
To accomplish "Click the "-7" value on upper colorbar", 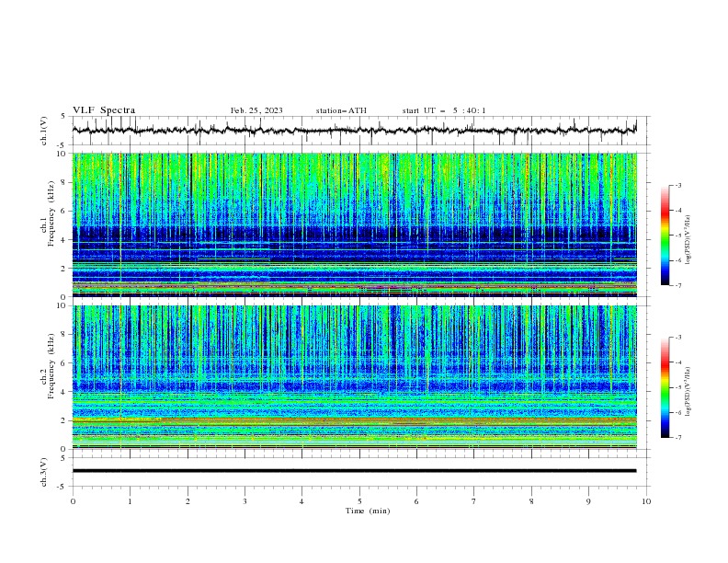I will point(677,285).
